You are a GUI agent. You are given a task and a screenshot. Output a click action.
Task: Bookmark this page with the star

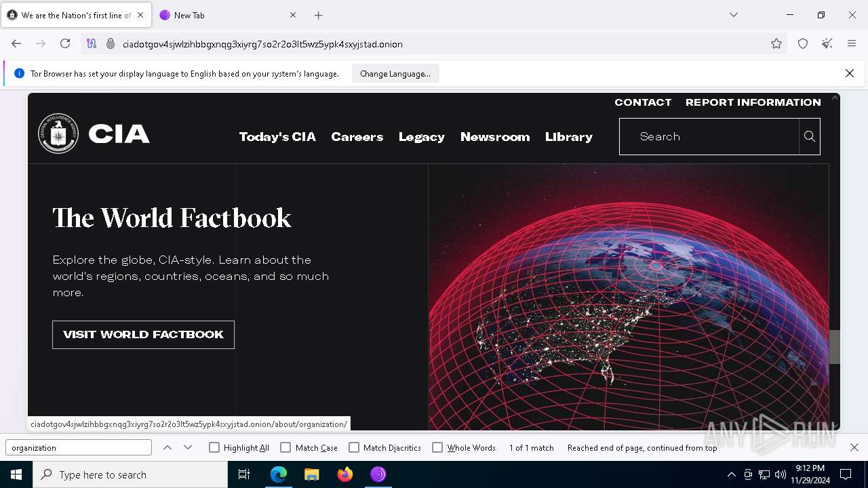tap(776, 43)
